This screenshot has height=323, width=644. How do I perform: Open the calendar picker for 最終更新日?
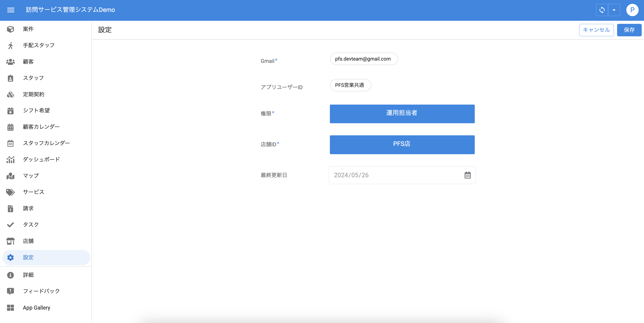pyautogui.click(x=467, y=175)
